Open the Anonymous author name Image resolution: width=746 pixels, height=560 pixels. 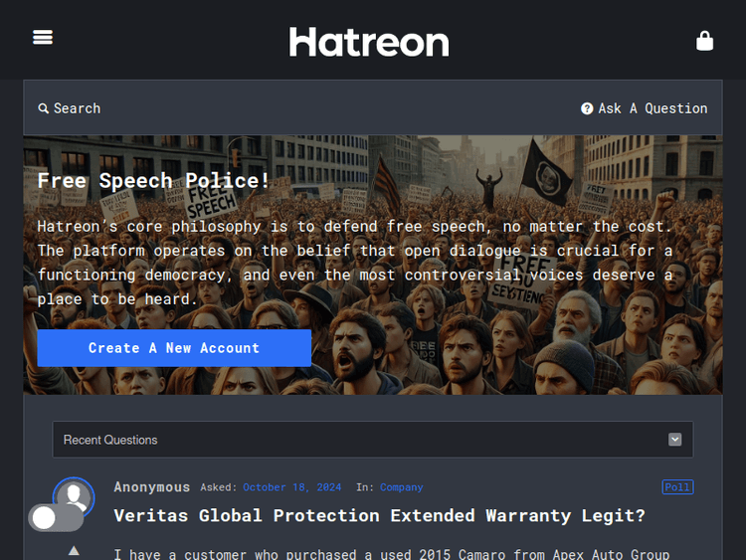coord(152,487)
